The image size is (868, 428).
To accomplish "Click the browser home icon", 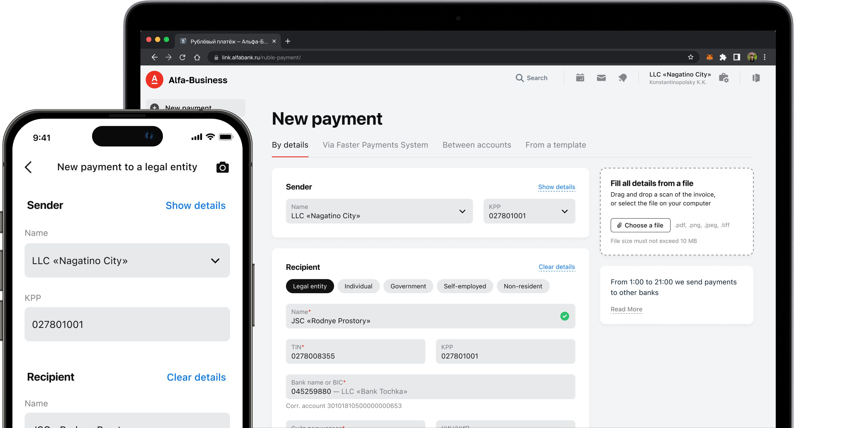I will tap(197, 57).
